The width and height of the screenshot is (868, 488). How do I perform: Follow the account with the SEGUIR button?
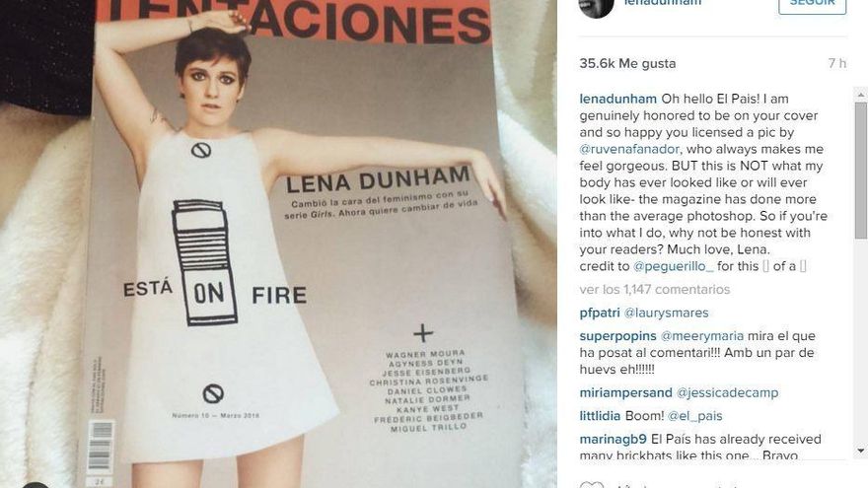(x=812, y=4)
